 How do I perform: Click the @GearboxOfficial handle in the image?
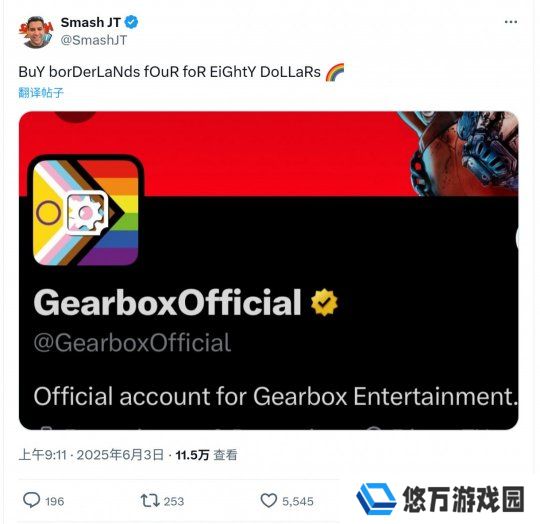pyautogui.click(x=133, y=343)
